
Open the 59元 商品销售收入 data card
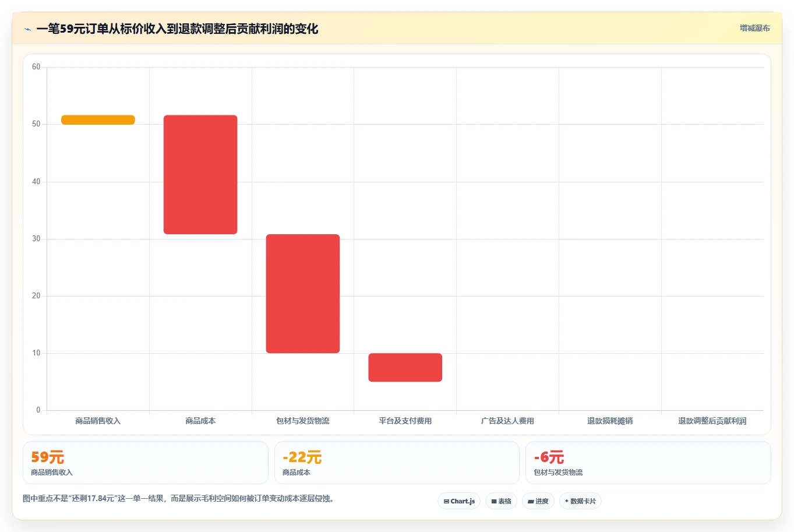[x=145, y=463]
